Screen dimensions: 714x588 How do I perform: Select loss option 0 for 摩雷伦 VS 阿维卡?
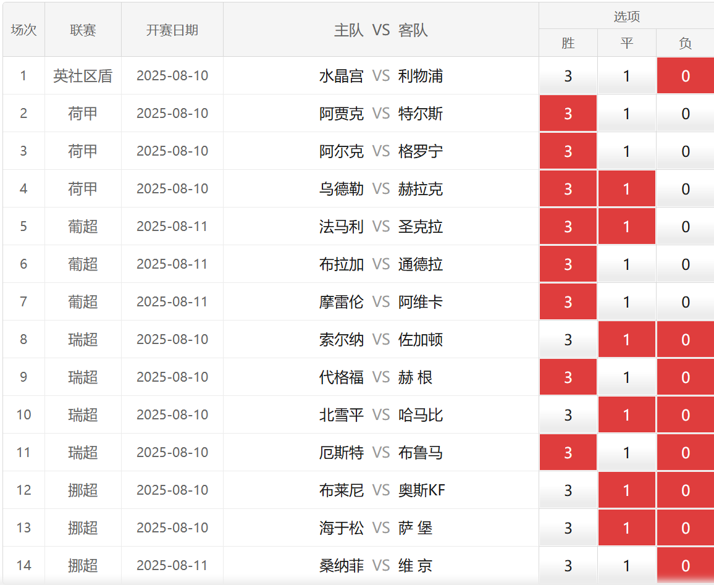click(686, 302)
